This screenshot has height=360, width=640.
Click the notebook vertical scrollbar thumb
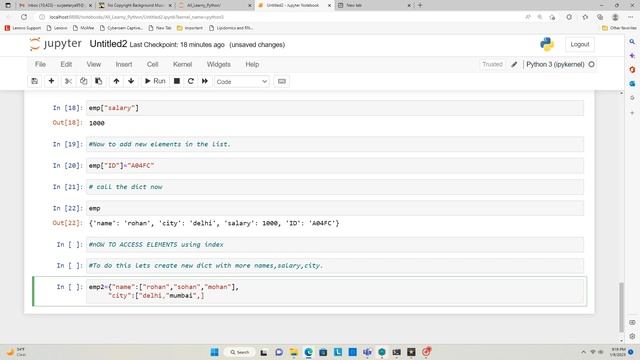(x=621, y=307)
